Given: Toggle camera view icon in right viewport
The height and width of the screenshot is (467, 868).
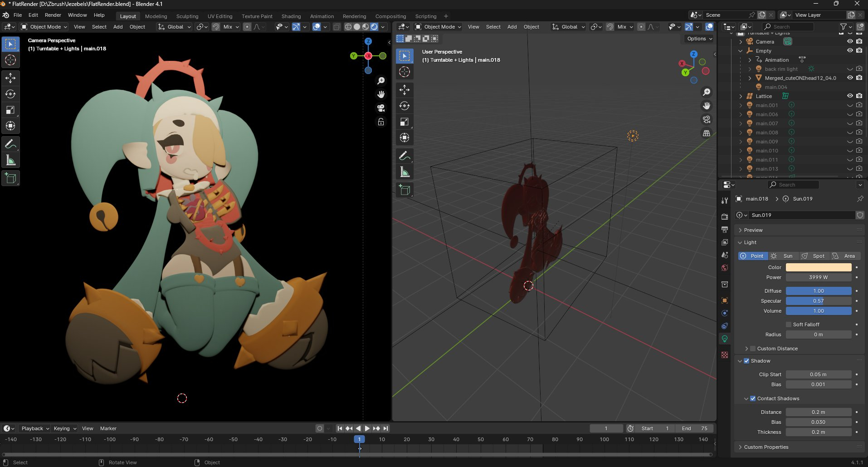Looking at the screenshot, I should [x=707, y=120].
